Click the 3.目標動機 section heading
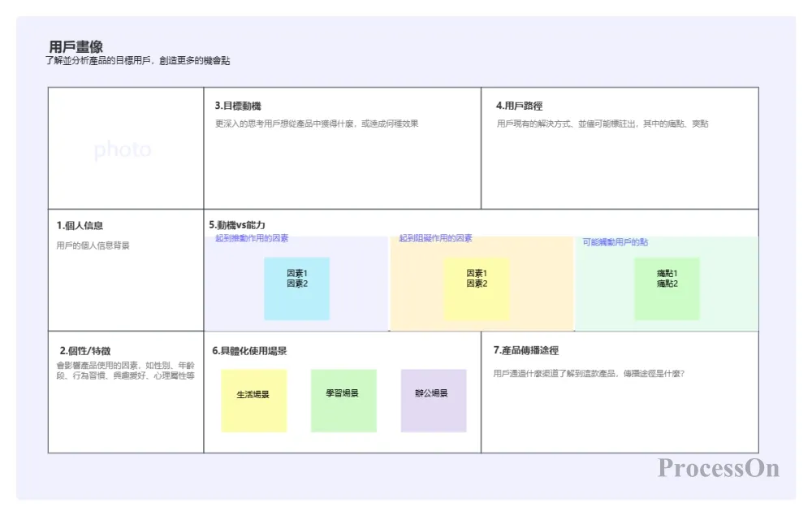812x516 pixels. coord(238,106)
